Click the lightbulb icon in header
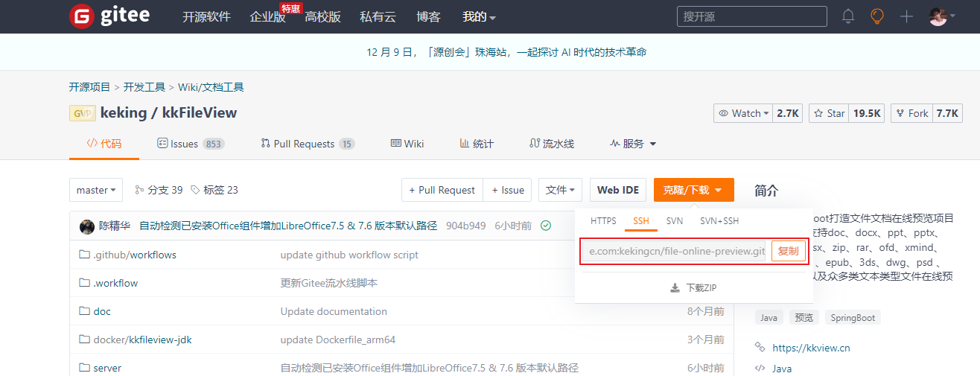980x376 pixels. coord(877,16)
